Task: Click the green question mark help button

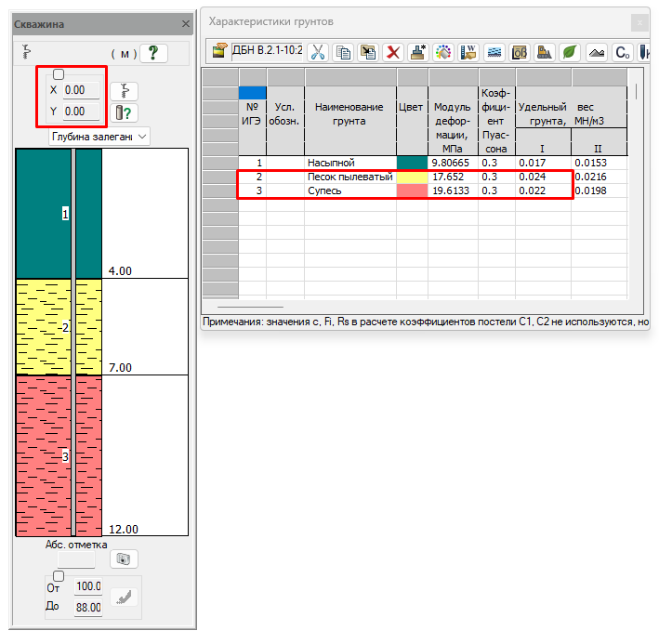Action: coord(152,53)
